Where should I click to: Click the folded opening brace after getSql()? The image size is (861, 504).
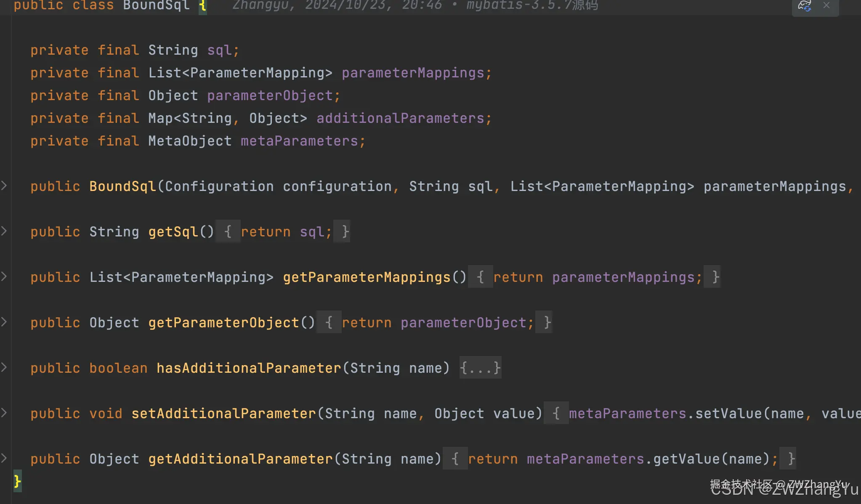[228, 232]
